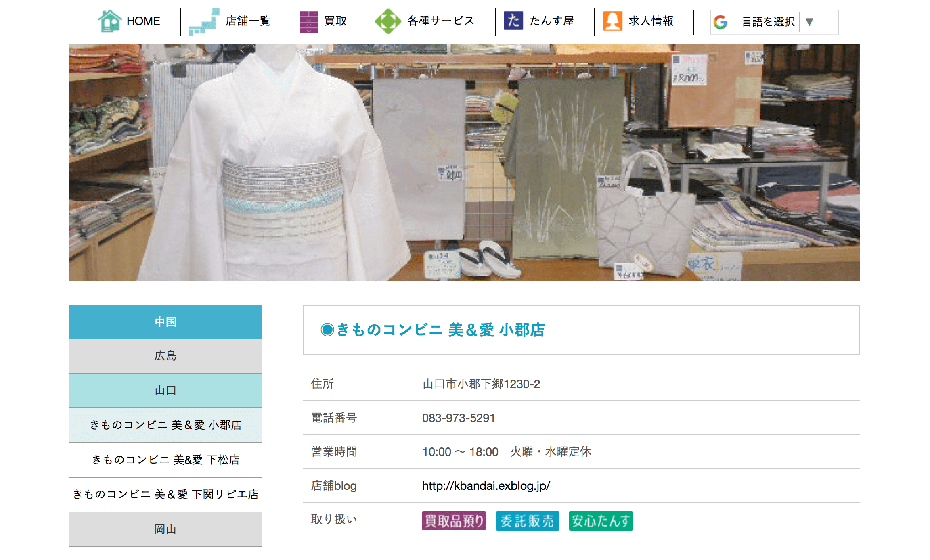Click the Google G logo icon
This screenshot has height=560, width=930.
click(x=721, y=22)
